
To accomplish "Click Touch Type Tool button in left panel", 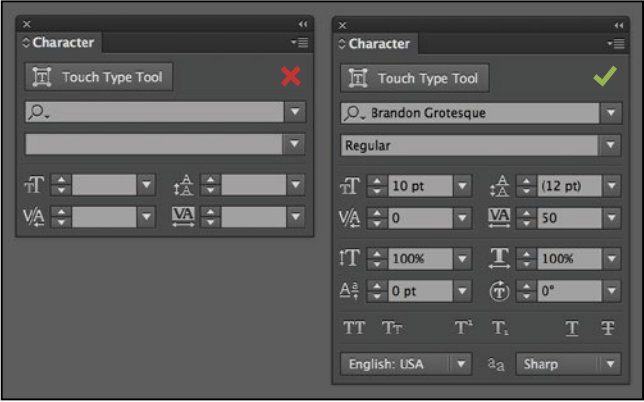I will (x=99, y=77).
